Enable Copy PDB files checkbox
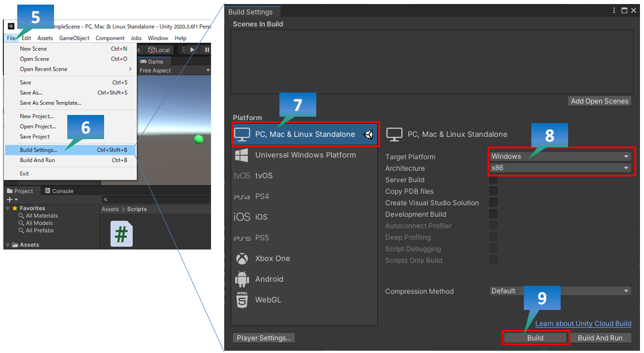644x353 pixels. click(493, 191)
